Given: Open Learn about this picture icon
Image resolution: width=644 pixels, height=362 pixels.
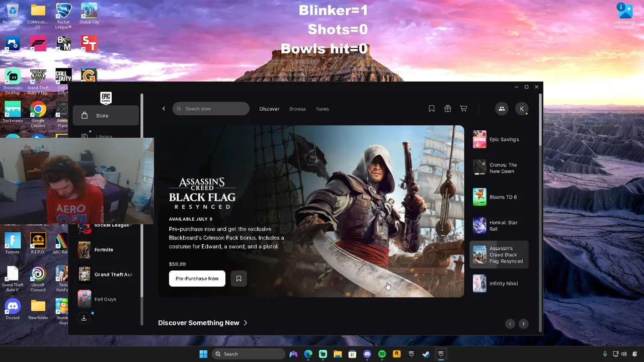Looking at the screenshot, I should (x=624, y=16).
